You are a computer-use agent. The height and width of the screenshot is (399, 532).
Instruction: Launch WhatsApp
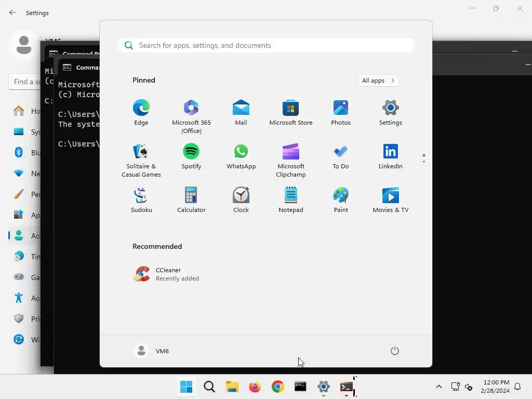point(241,156)
